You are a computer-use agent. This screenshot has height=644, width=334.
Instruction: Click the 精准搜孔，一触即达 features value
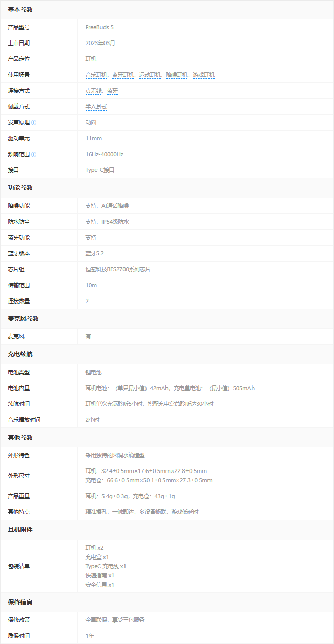[142, 512]
